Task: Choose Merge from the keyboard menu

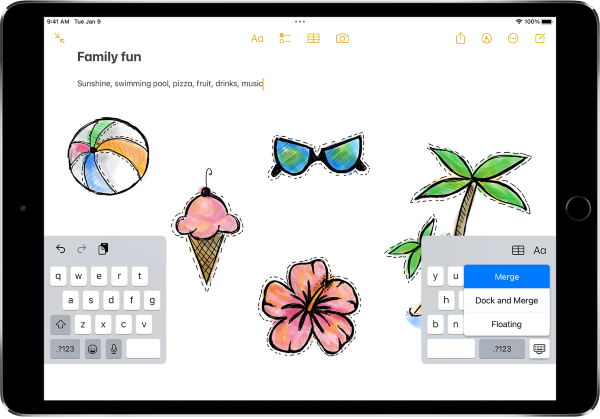Action: (x=507, y=277)
